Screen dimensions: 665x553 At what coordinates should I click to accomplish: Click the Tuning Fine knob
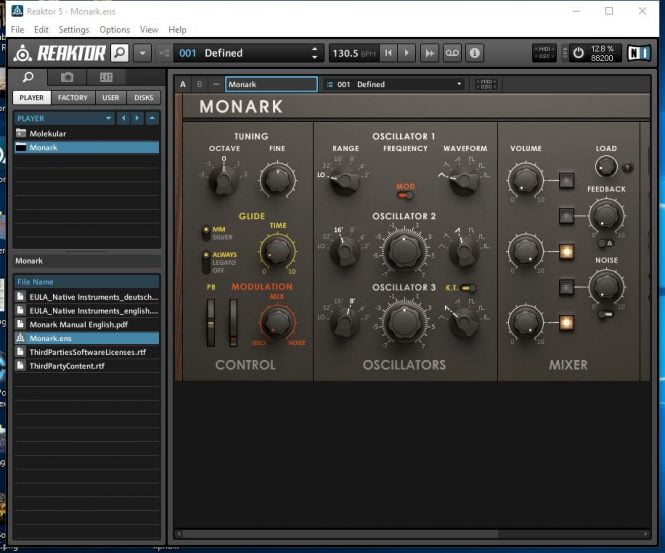pos(277,180)
